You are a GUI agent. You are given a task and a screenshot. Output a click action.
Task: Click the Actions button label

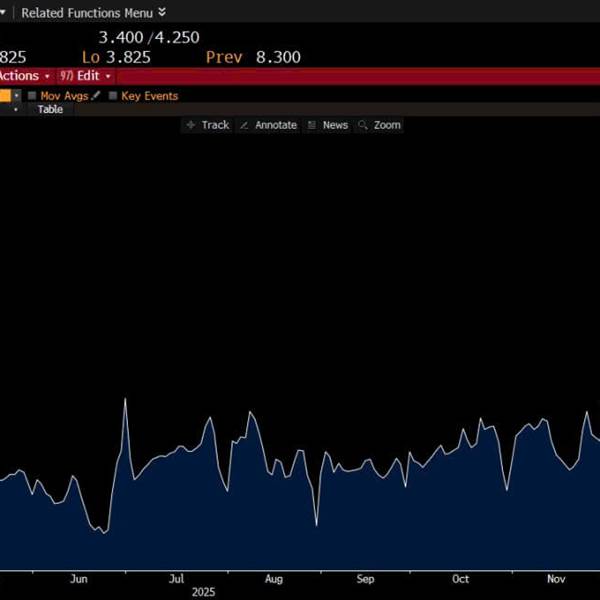click(x=18, y=76)
